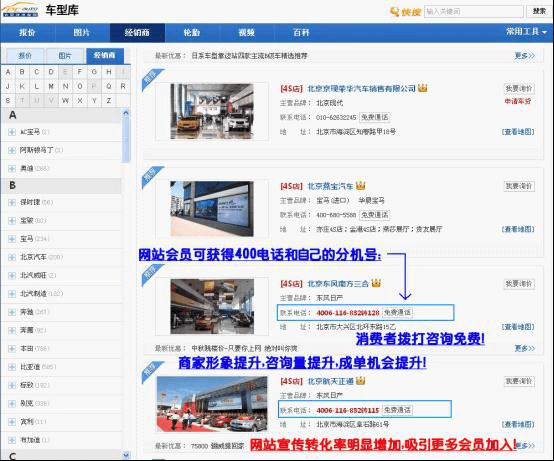The height and width of the screenshot is (461, 554).
Task: Select the 报价 sidebar tab
Action: coord(25,56)
